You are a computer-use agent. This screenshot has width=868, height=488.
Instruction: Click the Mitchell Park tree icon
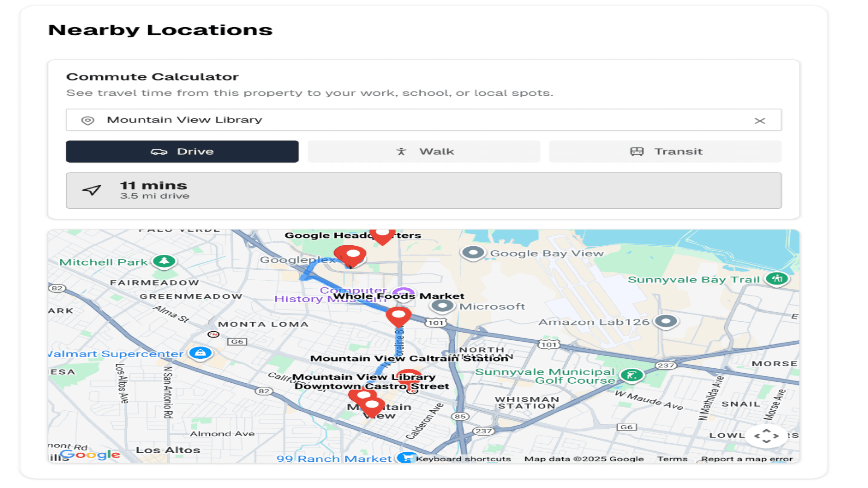point(164,261)
